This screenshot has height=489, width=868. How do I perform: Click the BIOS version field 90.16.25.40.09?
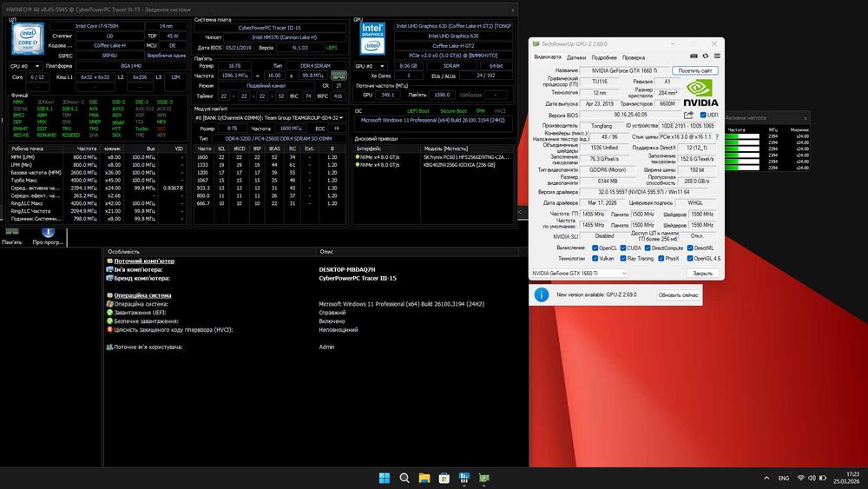click(x=630, y=115)
